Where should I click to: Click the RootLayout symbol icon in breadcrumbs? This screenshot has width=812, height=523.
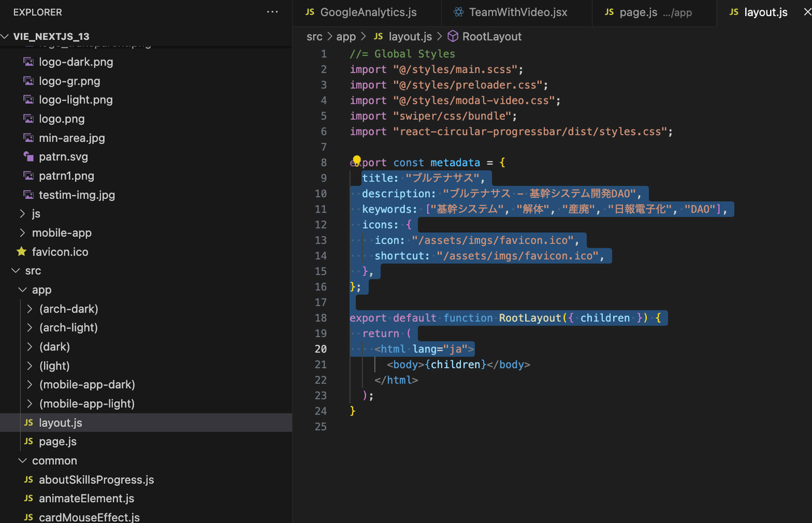click(x=453, y=37)
